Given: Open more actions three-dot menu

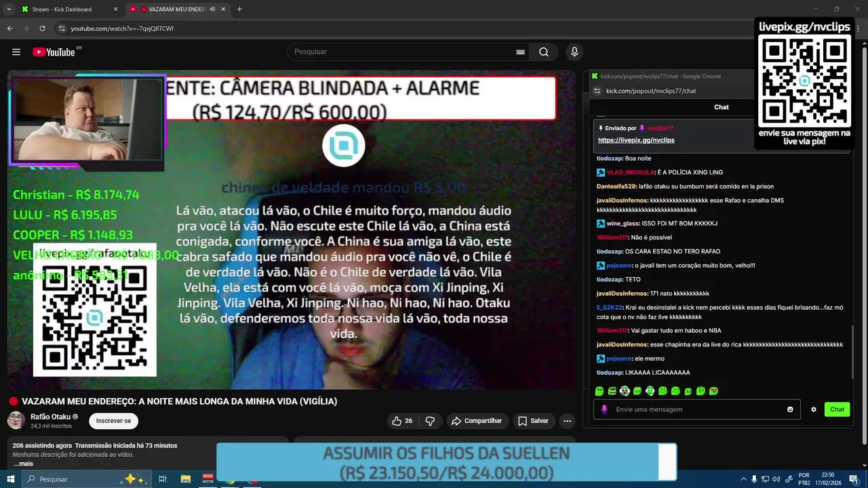Looking at the screenshot, I should [568, 421].
